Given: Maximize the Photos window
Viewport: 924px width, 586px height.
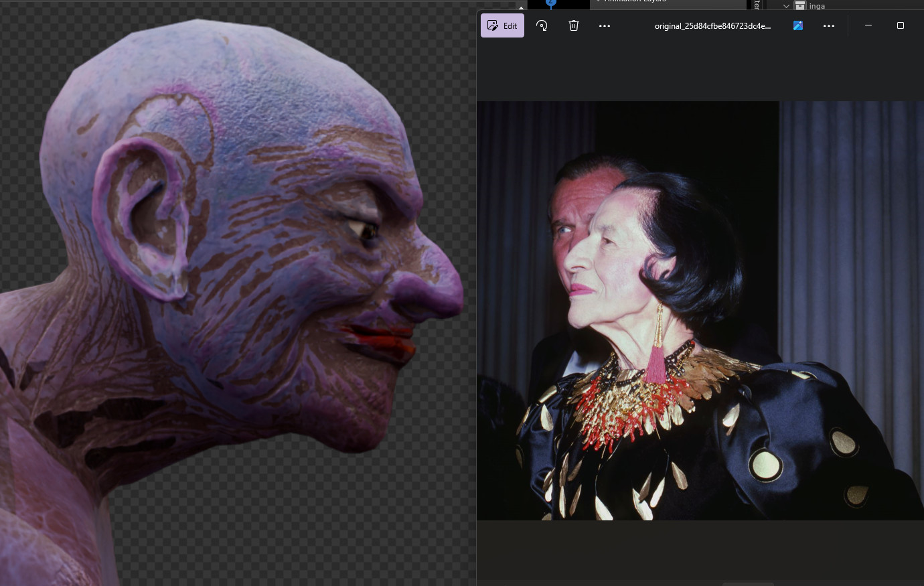Looking at the screenshot, I should click(x=901, y=25).
